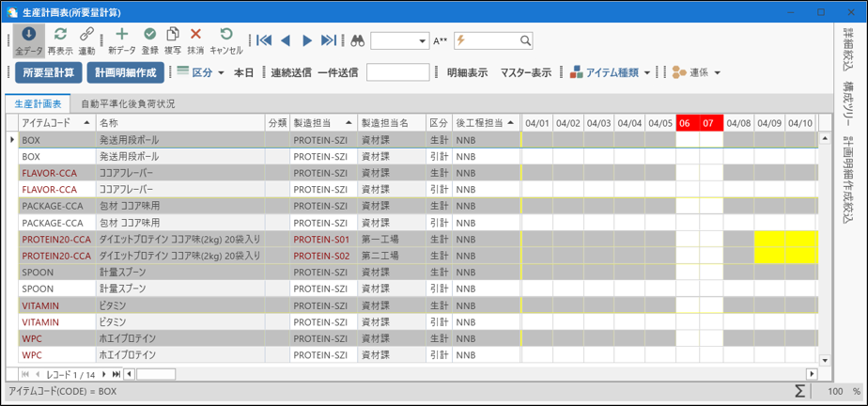Click the 抹消 red X delete icon
The image size is (868, 406).
pos(195,35)
